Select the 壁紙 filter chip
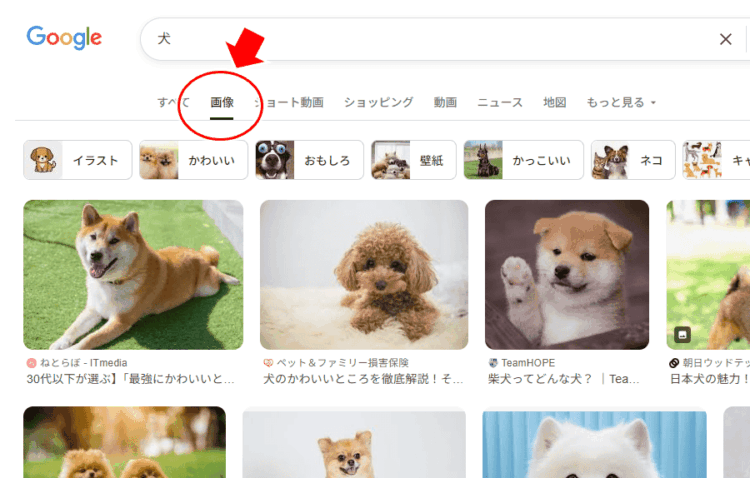Screen dimensions: 750x478 pyautogui.click(x=414, y=160)
